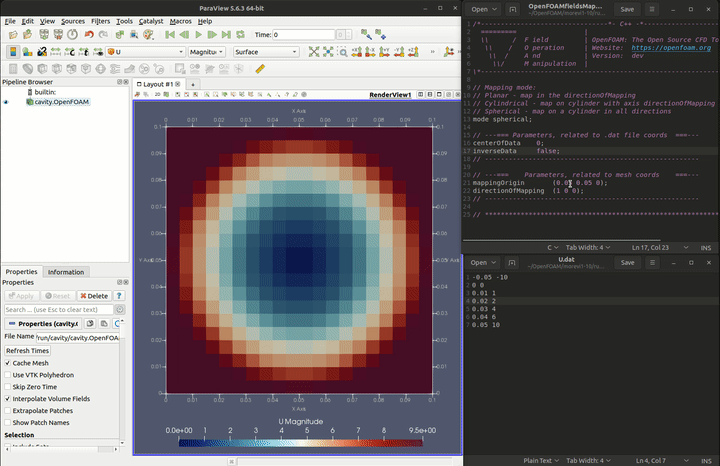Jump to the last animation frame

[x=226, y=34]
